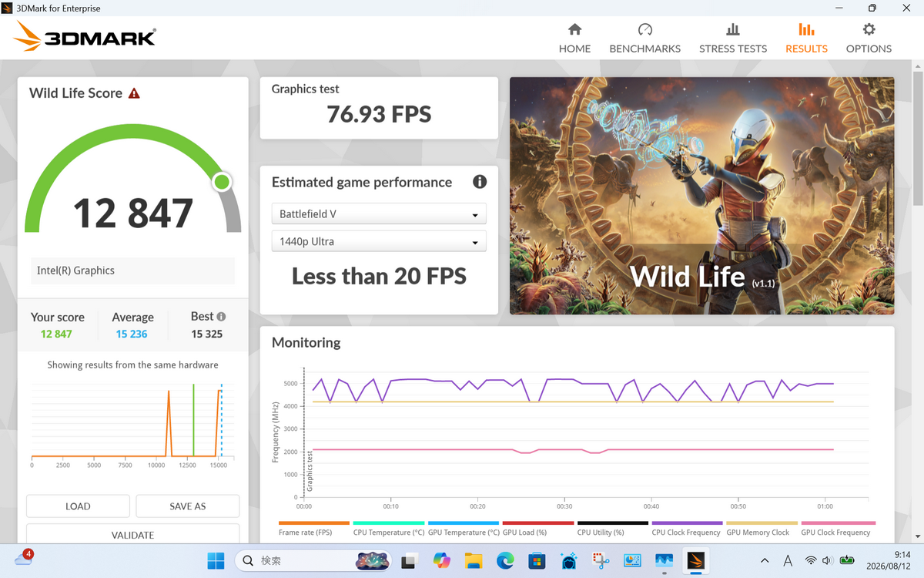This screenshot has height=578, width=924.
Task: Click the 3DMark logo in header
Action: (85, 35)
